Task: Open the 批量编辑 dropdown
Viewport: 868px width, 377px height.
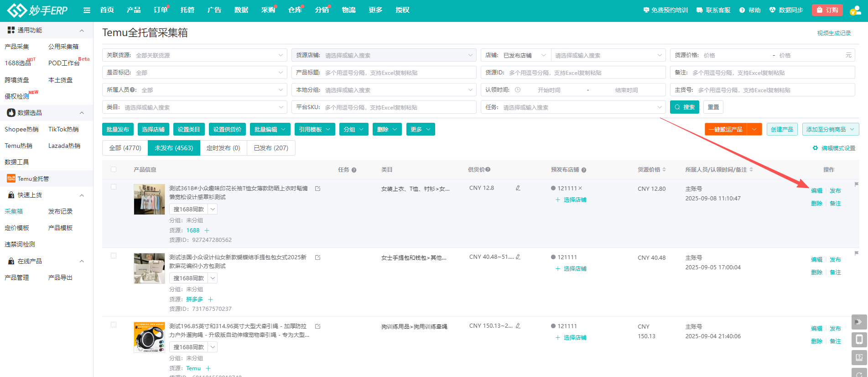Action: [x=270, y=130]
